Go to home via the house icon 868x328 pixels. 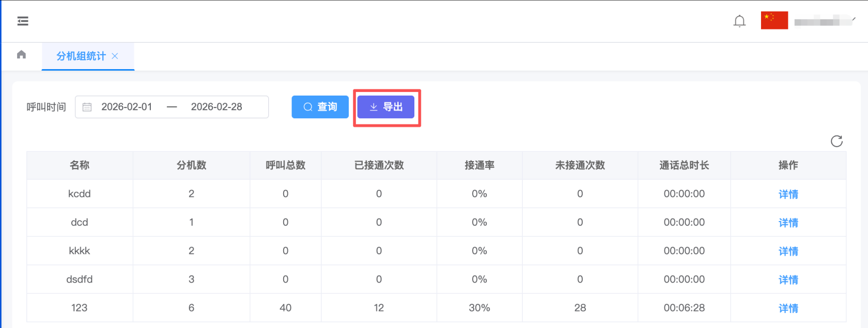[21, 55]
